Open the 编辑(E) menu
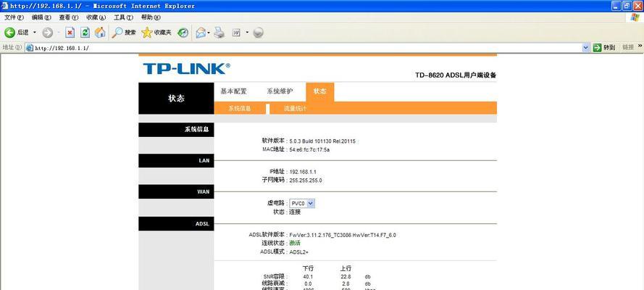 (41, 17)
